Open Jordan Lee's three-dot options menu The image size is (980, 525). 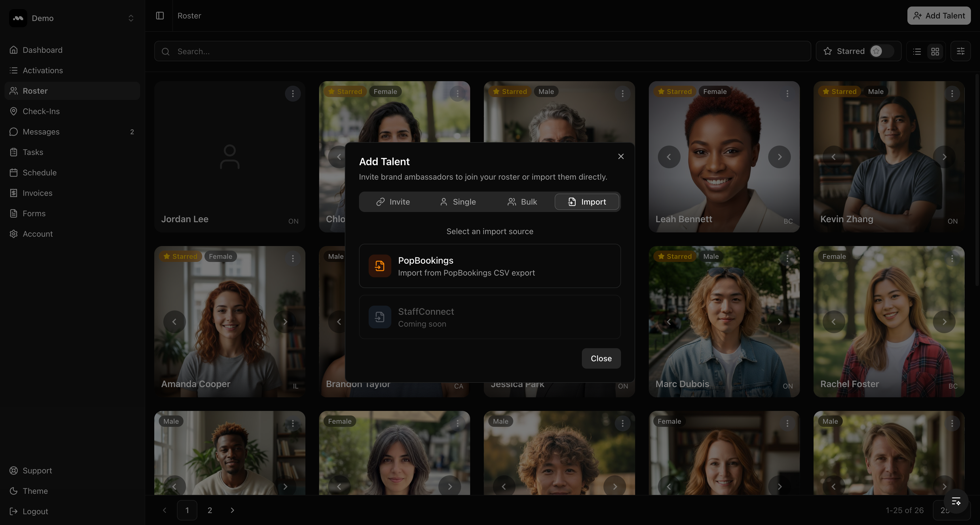tap(293, 94)
